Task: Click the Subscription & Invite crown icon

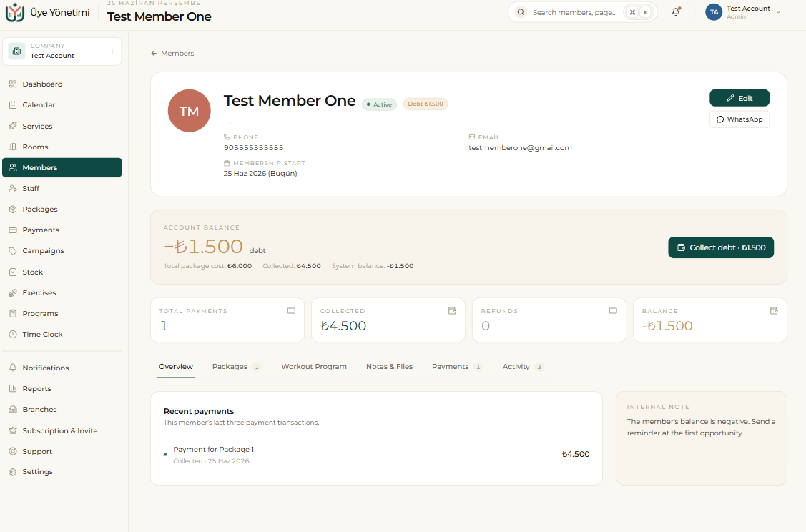Action: click(13, 430)
